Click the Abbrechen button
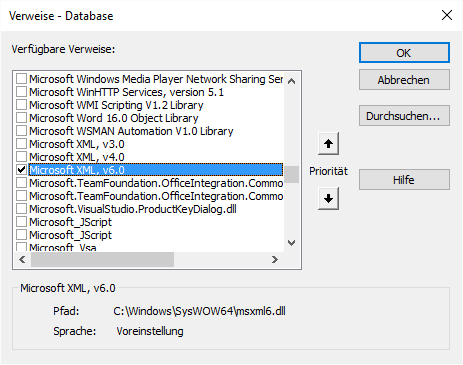The width and height of the screenshot is (463, 365). click(x=404, y=80)
